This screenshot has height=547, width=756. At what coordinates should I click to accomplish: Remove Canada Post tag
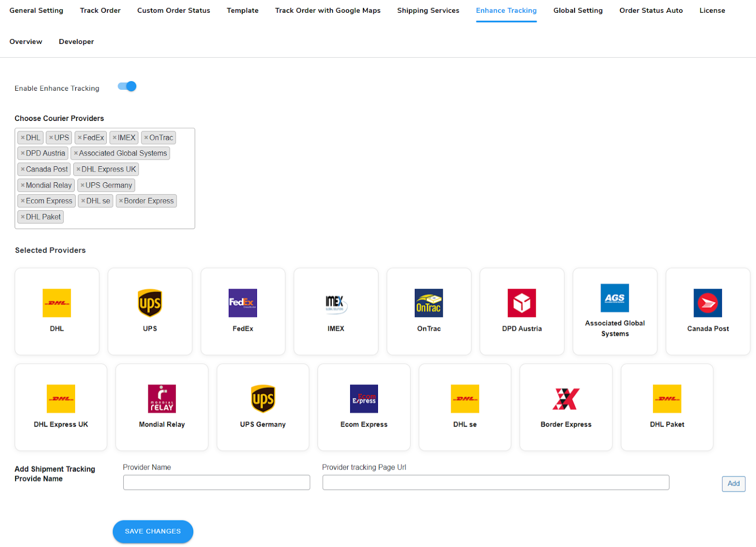tap(23, 169)
